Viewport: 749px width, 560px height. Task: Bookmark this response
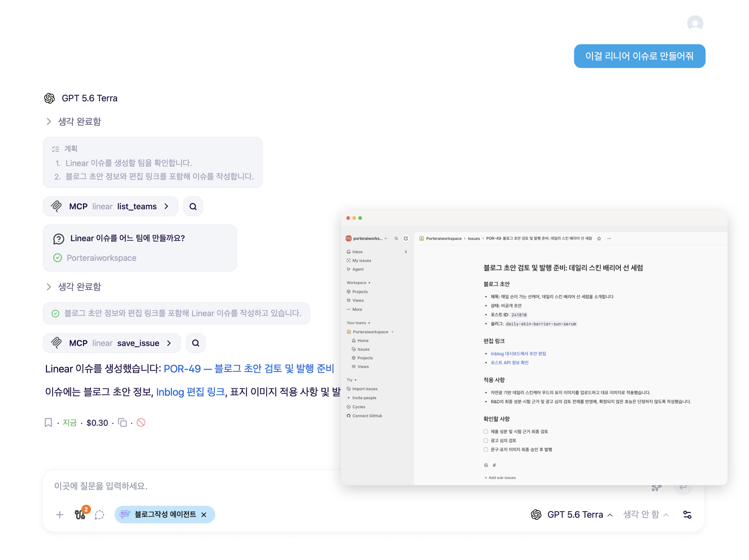(x=48, y=423)
